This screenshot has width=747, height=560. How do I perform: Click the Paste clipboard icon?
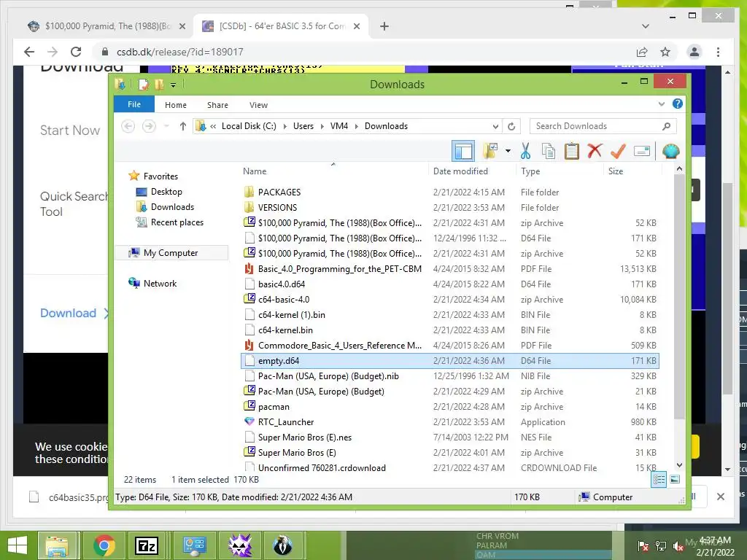[572, 152]
